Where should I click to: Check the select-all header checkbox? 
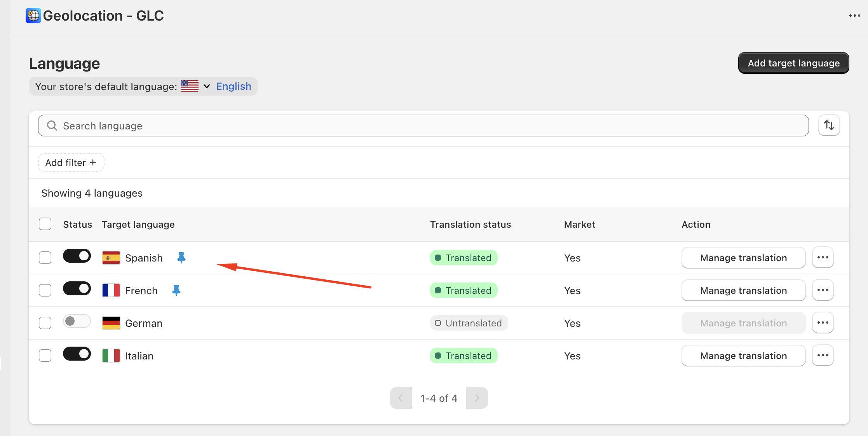pos(45,224)
